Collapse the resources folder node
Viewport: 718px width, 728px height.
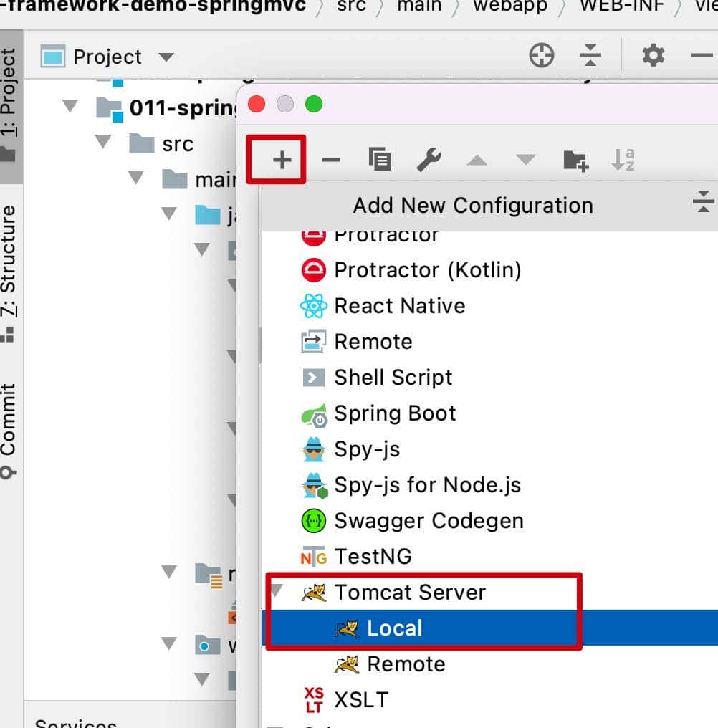168,572
